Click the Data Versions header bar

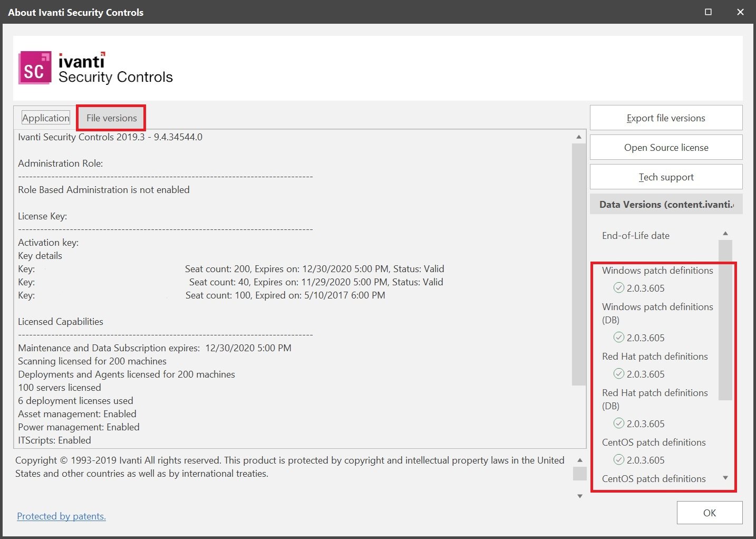click(x=665, y=204)
